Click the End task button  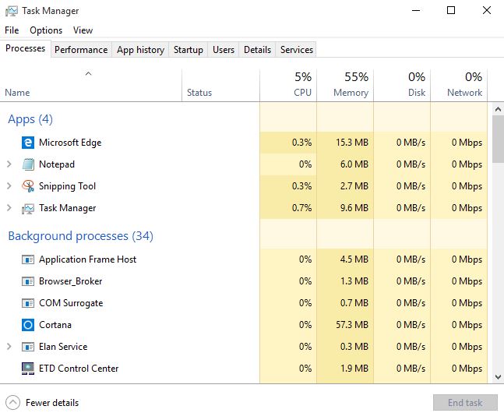pos(465,403)
